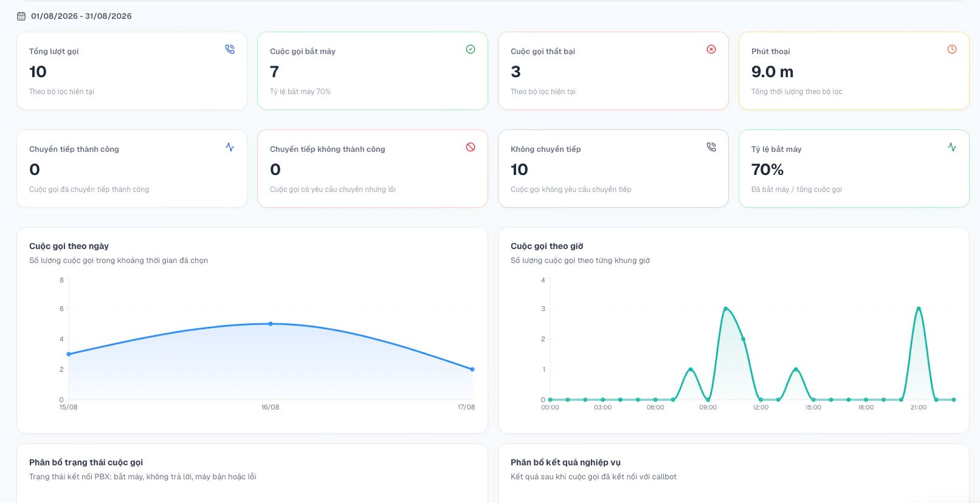
Task: Click the calendar icon beside the date range
Action: point(21,16)
